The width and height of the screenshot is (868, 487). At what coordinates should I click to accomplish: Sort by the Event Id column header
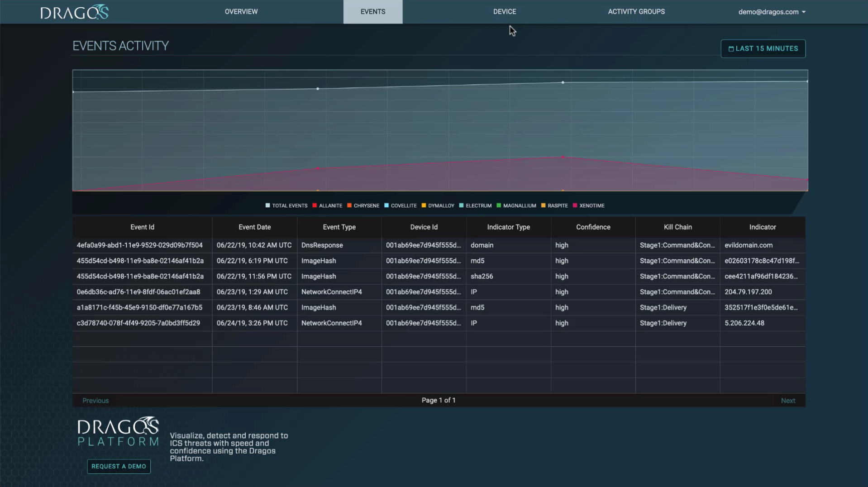(x=142, y=227)
